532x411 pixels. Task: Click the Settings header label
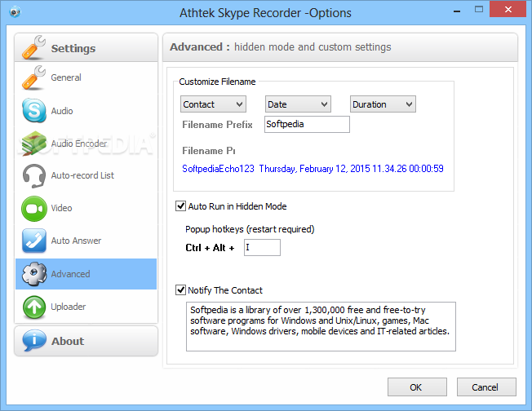click(73, 48)
